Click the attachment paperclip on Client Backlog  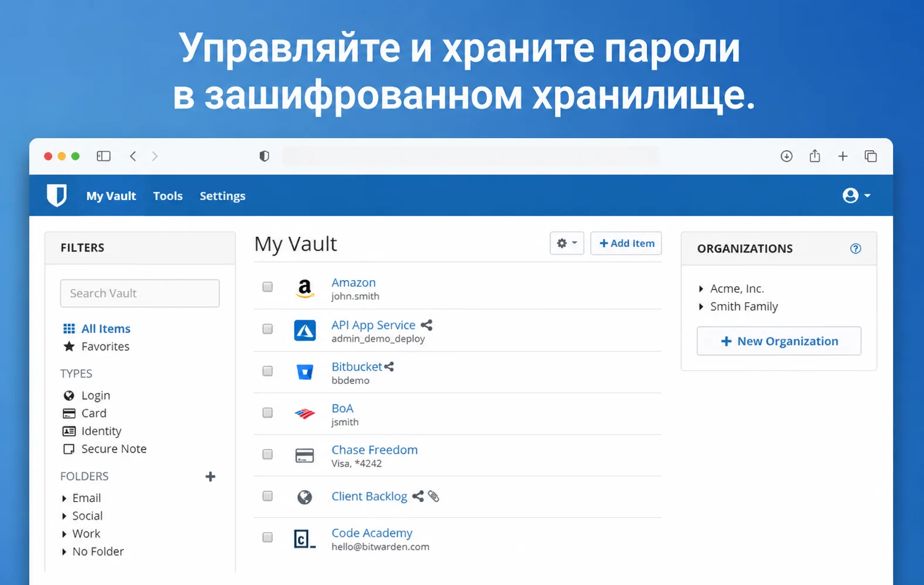[434, 496]
